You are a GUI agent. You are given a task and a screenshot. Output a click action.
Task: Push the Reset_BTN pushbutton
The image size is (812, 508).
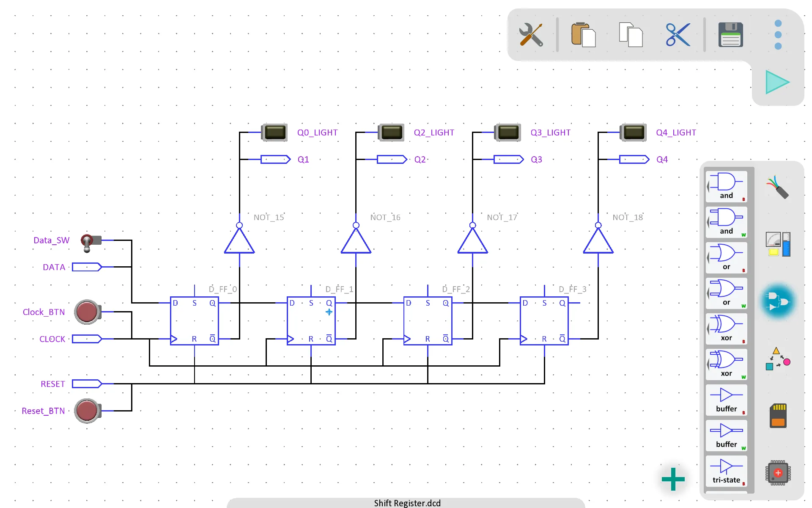pos(88,411)
